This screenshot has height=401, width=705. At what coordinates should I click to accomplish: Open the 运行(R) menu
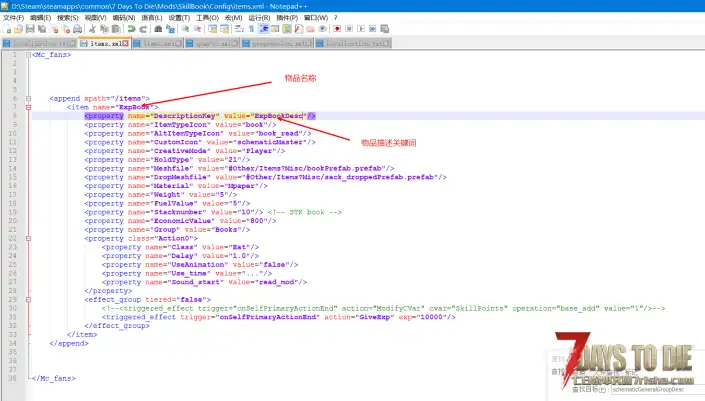pyautogui.click(x=259, y=18)
